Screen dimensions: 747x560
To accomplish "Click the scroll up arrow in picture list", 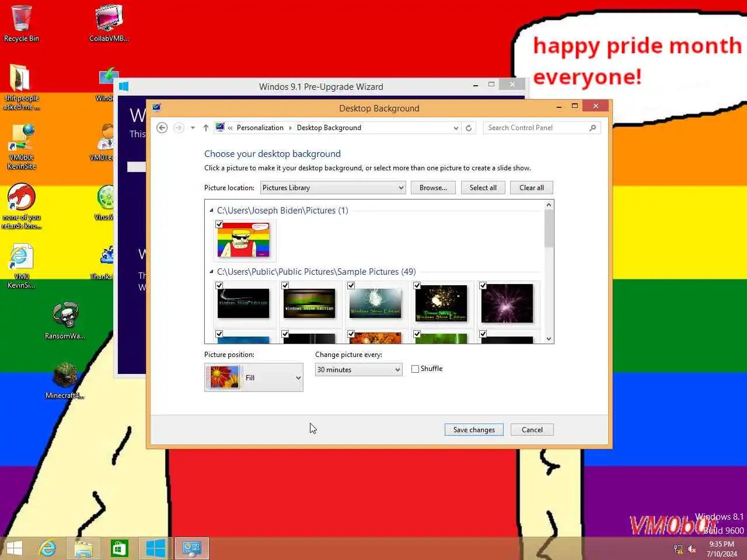I will 549,205.
